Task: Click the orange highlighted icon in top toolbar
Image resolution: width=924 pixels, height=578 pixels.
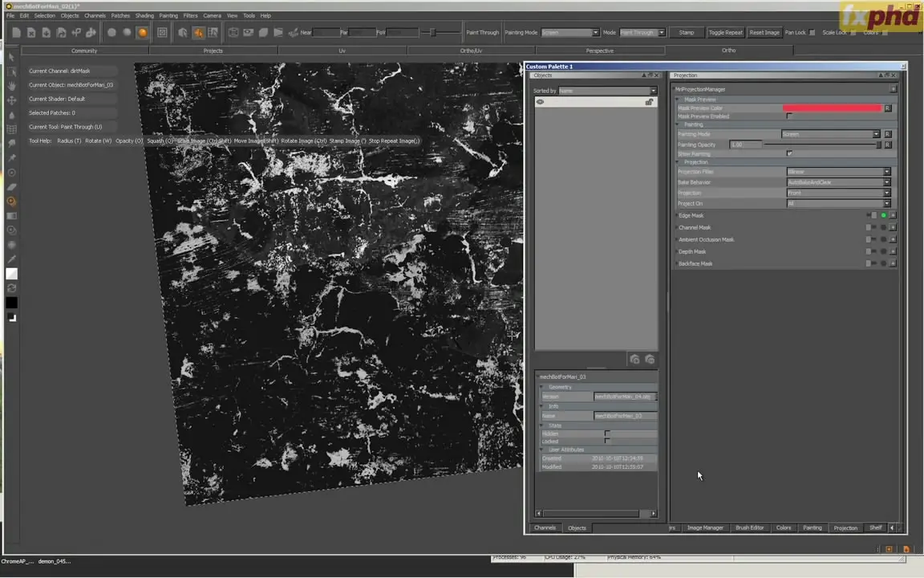Action: click(197, 33)
